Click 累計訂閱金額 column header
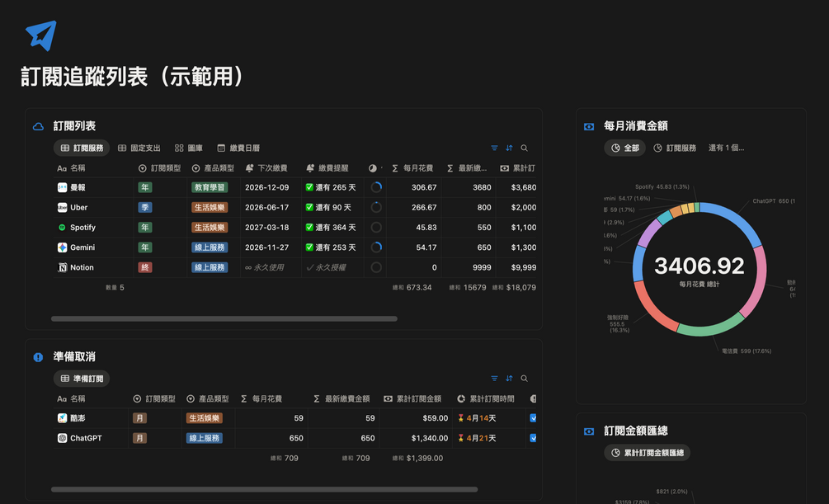Screen dimensions: 829x504 (x=412, y=398)
